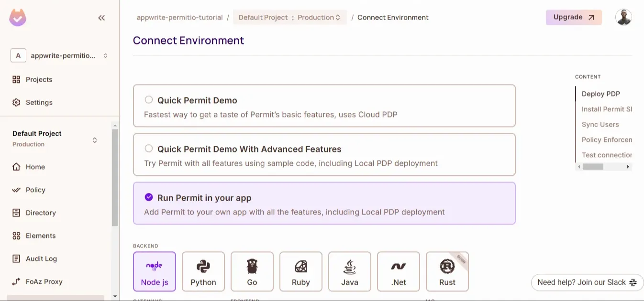Jump to Sync Users content section
644x301 pixels.
click(600, 124)
